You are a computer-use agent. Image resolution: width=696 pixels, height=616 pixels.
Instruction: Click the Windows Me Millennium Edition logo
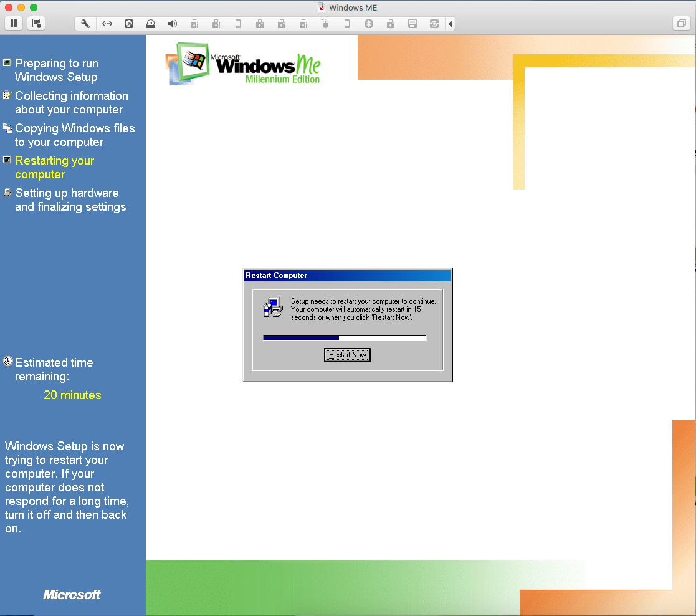click(245, 64)
